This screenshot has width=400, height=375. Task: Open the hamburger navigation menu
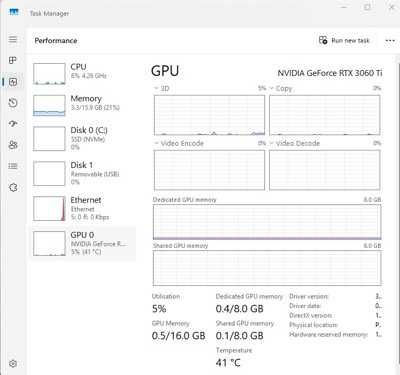click(x=13, y=39)
